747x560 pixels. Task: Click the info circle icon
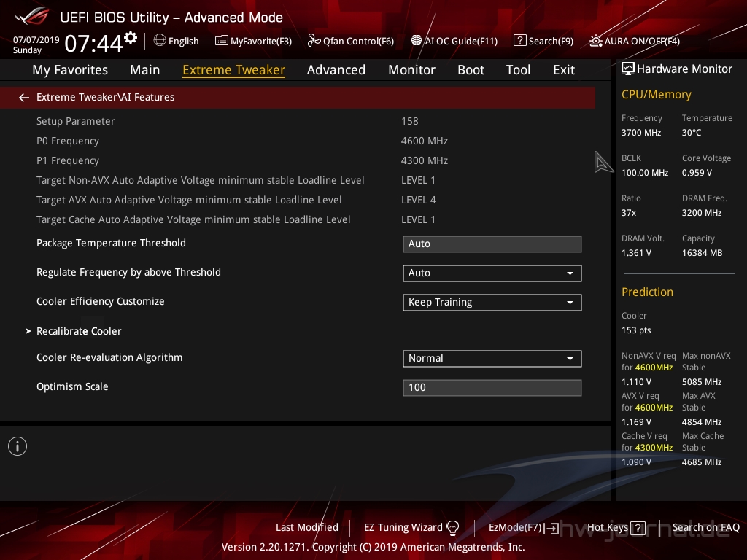click(x=18, y=446)
